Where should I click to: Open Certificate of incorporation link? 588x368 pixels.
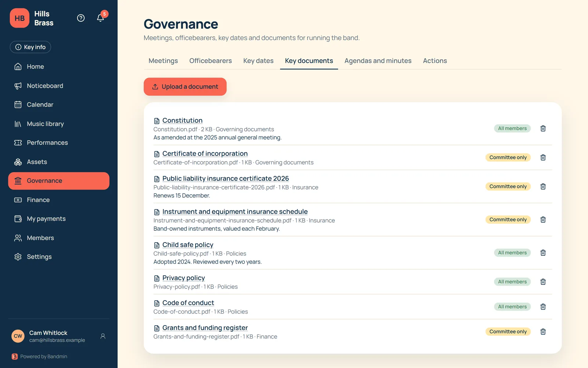[205, 153]
